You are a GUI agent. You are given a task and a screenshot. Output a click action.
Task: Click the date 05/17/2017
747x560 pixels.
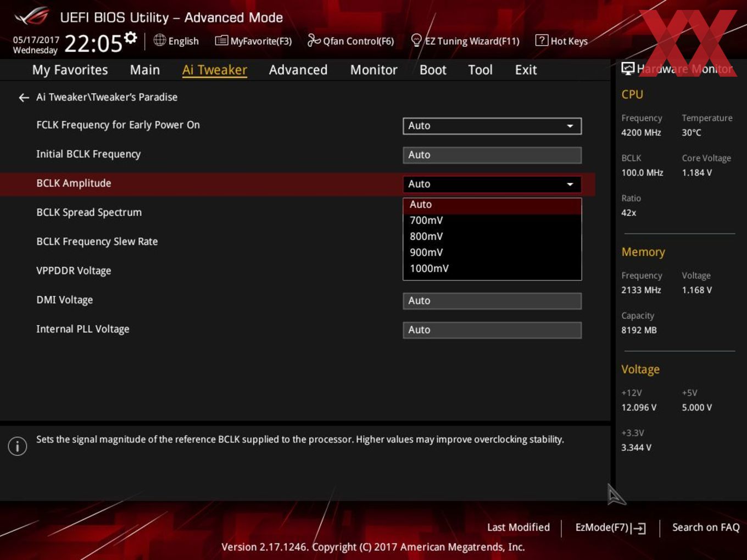click(x=36, y=40)
